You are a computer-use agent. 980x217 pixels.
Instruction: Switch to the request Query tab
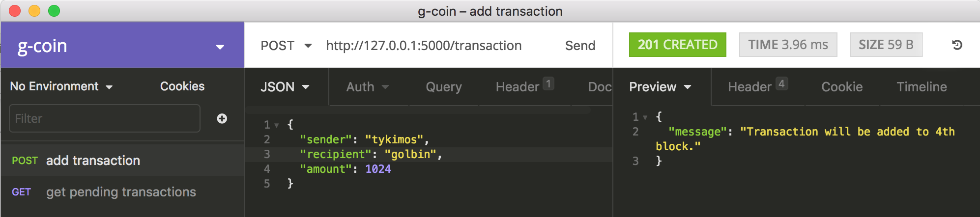(x=444, y=87)
